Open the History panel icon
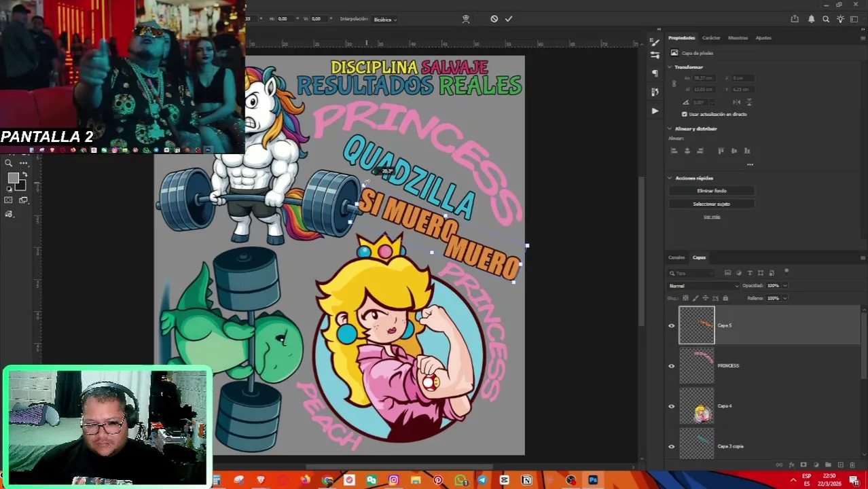This screenshot has width=868, height=489. [655, 92]
